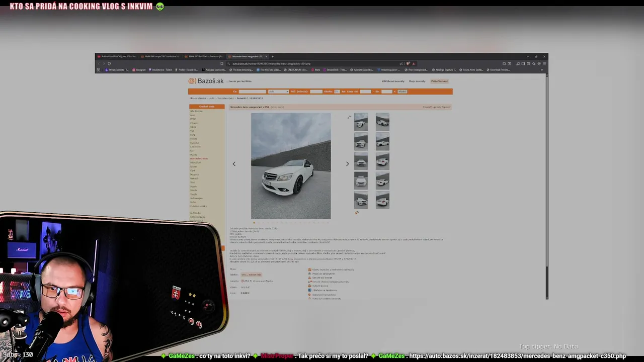Select Volkswagen in the brand list
The image size is (644, 362).
tap(196, 198)
